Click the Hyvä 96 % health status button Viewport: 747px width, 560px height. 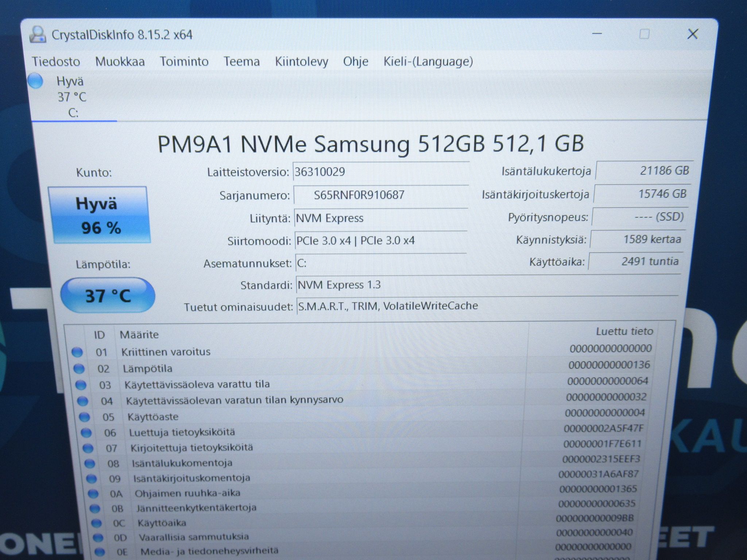click(99, 215)
